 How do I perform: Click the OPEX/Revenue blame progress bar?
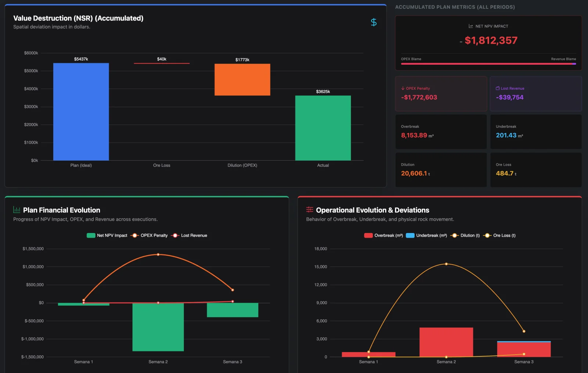pyautogui.click(x=488, y=64)
